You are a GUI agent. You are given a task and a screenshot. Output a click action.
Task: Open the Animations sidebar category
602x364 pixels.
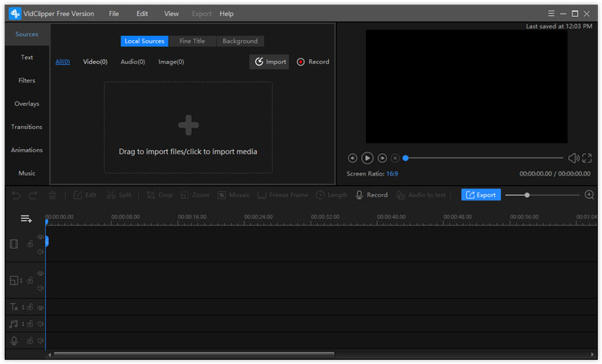click(x=26, y=150)
